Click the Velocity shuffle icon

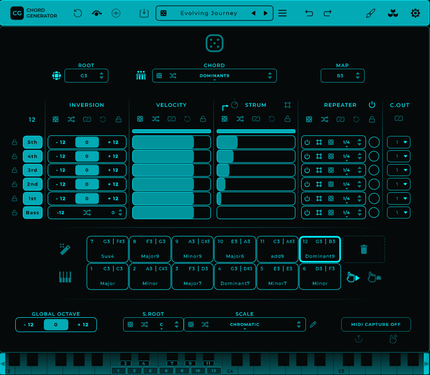coord(156,119)
